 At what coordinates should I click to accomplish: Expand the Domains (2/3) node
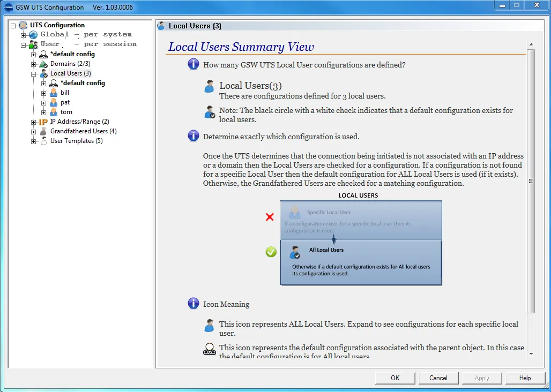33,65
